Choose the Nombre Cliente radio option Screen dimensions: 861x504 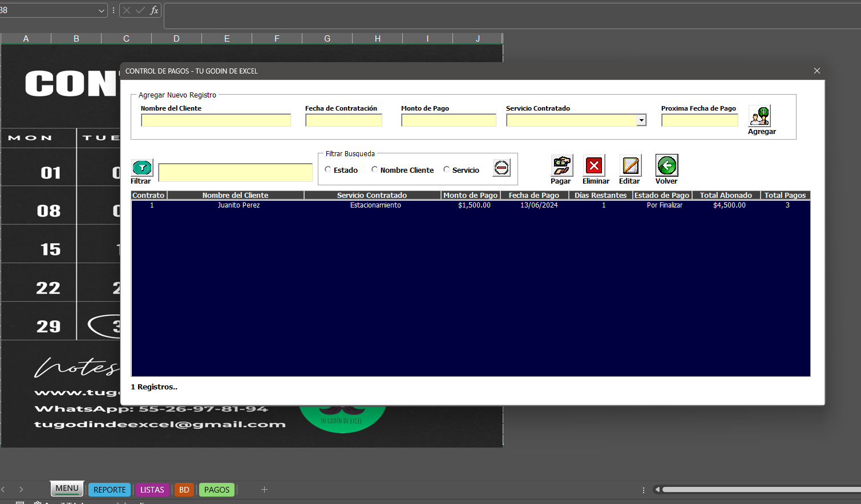375,169
